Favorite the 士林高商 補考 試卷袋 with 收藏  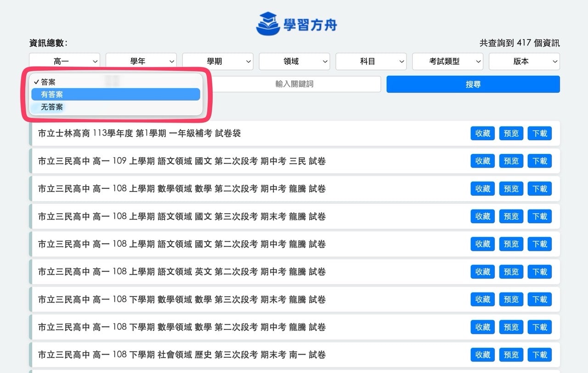pyautogui.click(x=482, y=133)
